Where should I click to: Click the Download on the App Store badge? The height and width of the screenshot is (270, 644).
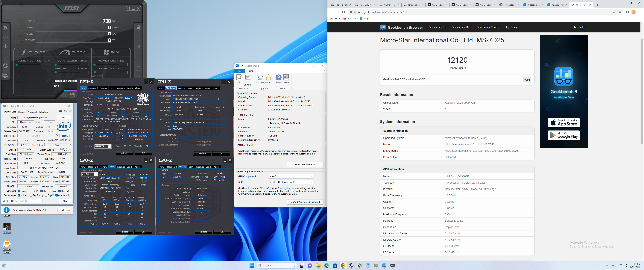coord(564,123)
